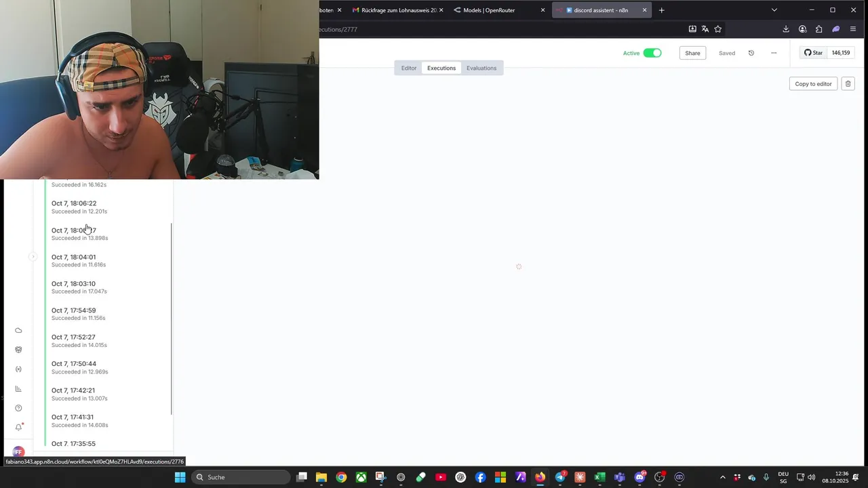Viewport: 868px width, 488px height.
Task: Click the install/save page icon in address bar
Action: 692,29
